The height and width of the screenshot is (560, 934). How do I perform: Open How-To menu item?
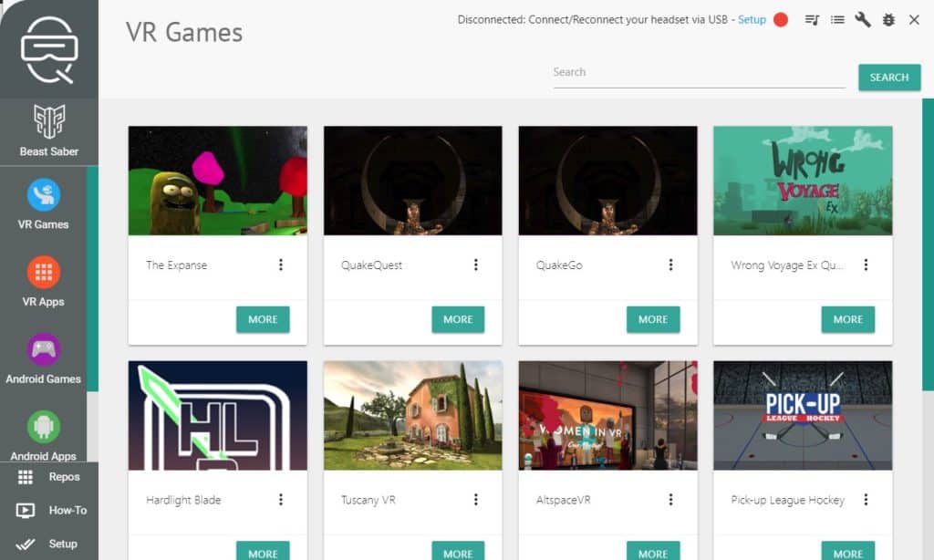49,510
